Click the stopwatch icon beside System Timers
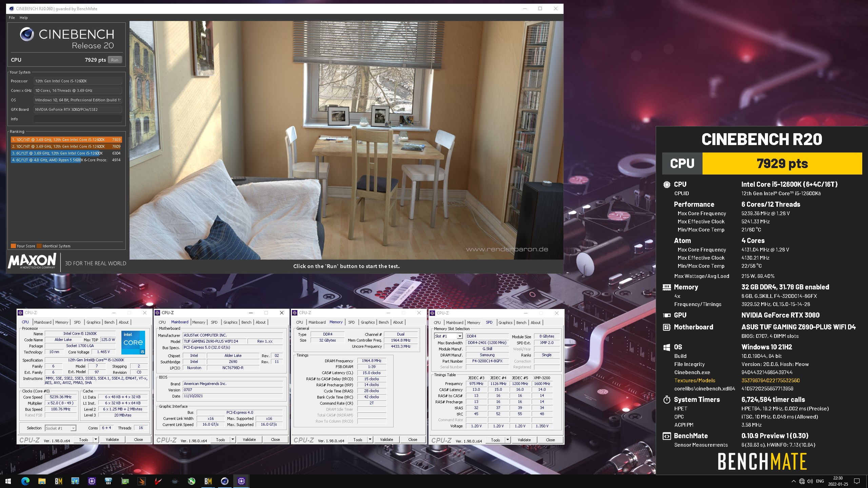The height and width of the screenshot is (488, 868). pos(667,400)
